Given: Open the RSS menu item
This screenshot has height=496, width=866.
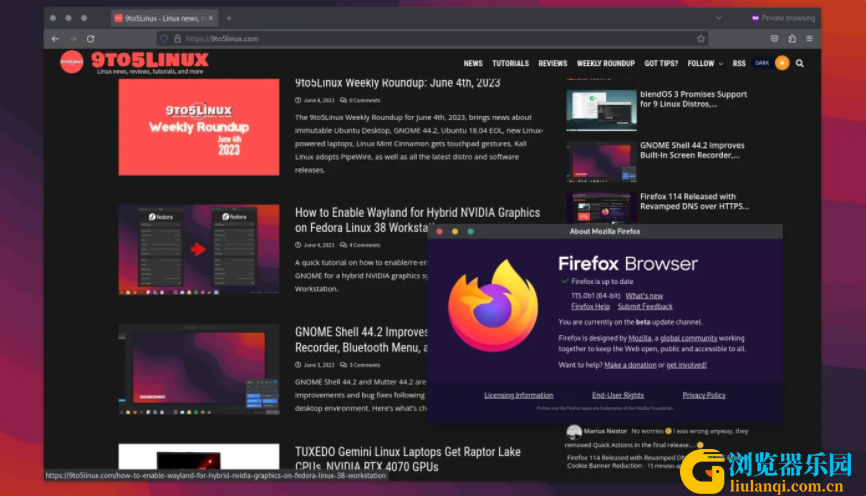Looking at the screenshot, I should point(739,64).
